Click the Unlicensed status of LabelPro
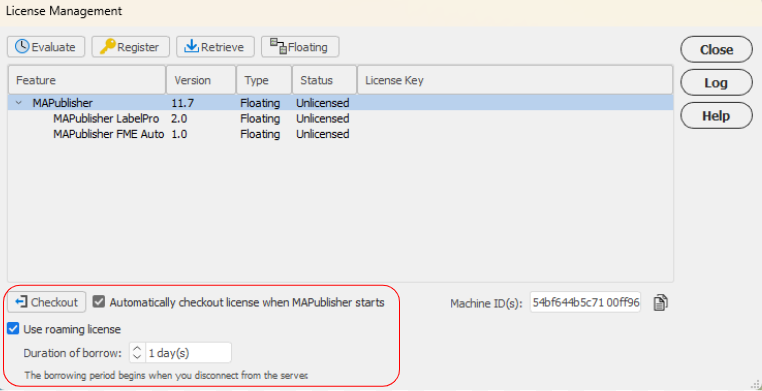This screenshot has width=762, height=391. 323,119
